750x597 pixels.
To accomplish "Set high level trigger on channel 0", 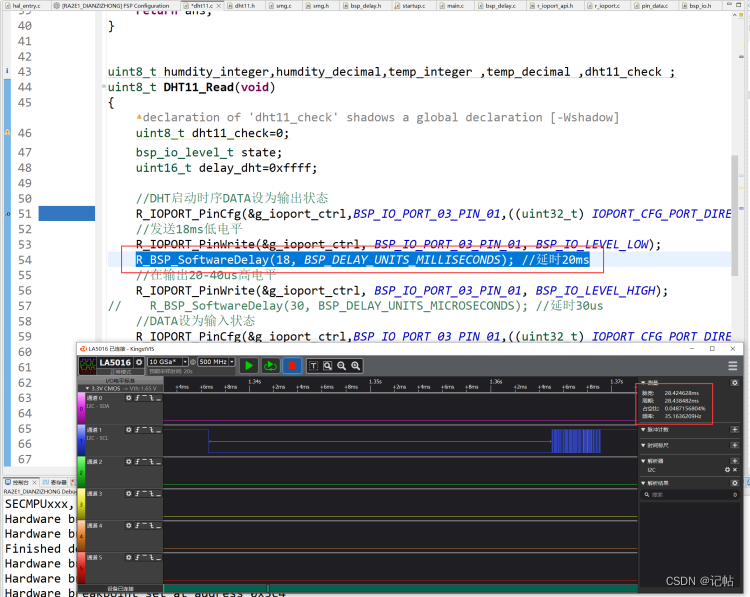I will [144, 398].
